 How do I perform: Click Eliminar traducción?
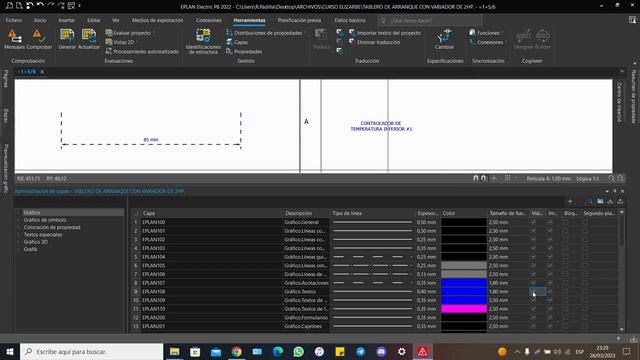point(374,42)
